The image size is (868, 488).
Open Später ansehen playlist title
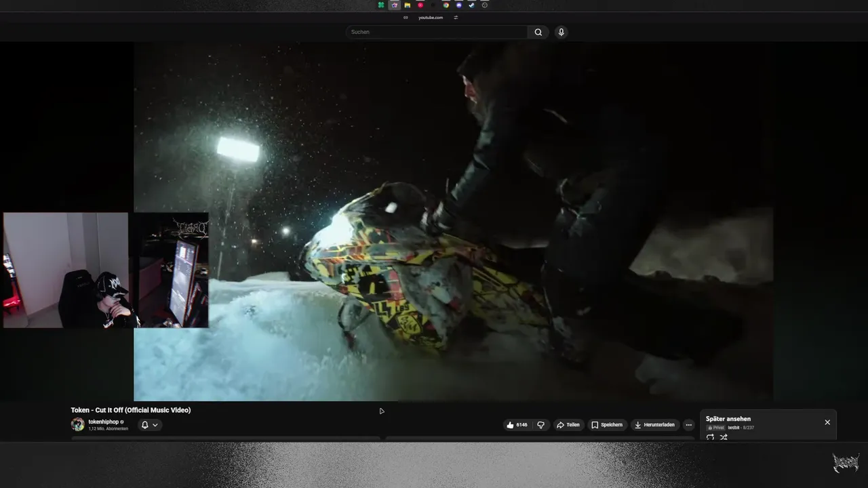click(728, 419)
